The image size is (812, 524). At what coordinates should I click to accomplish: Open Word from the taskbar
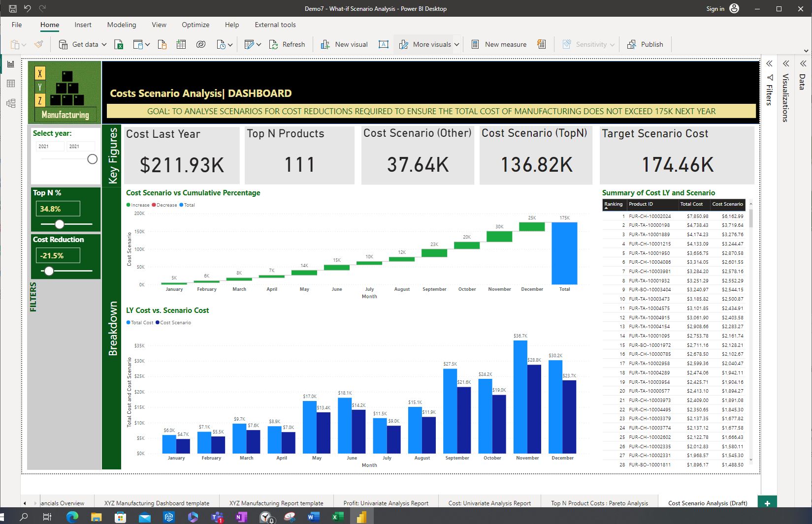pyautogui.click(x=314, y=517)
